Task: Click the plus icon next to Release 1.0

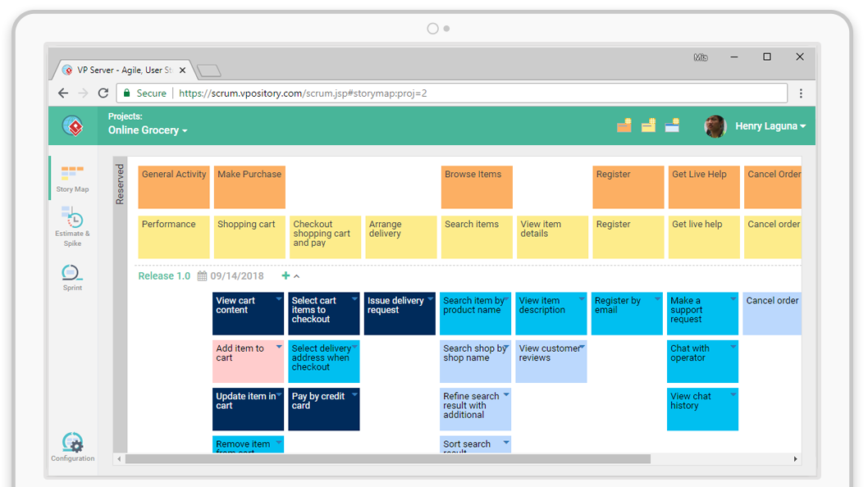Action: pyautogui.click(x=286, y=276)
